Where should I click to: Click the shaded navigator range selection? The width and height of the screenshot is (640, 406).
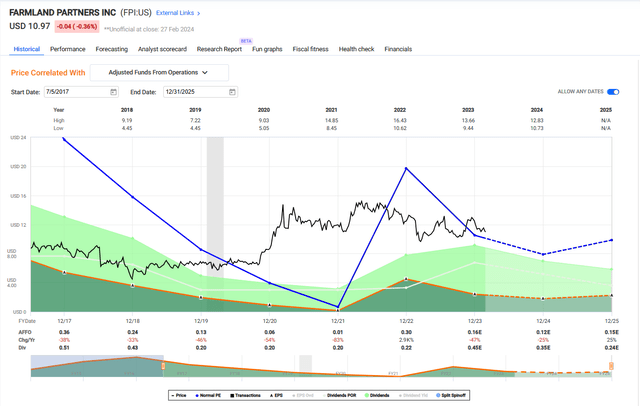pos(97,366)
